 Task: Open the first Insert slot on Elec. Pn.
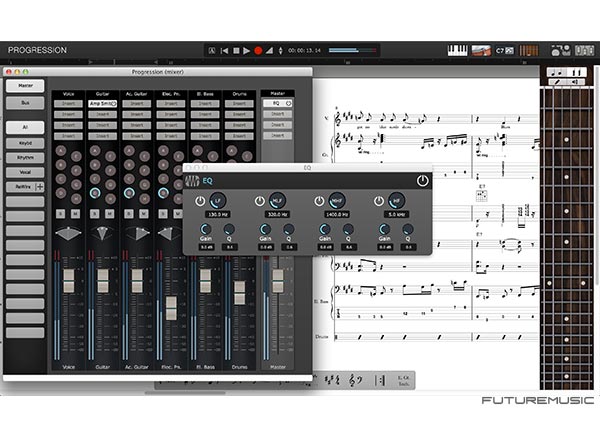[171, 104]
